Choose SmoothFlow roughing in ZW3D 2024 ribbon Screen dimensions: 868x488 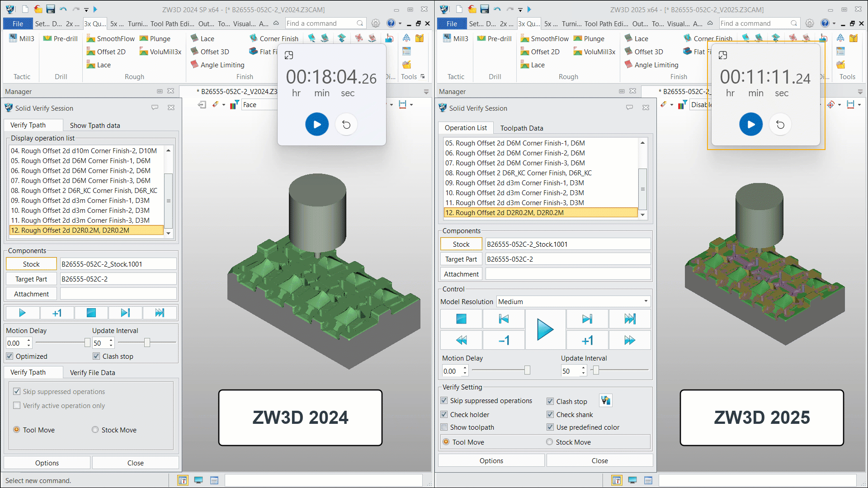coord(111,38)
